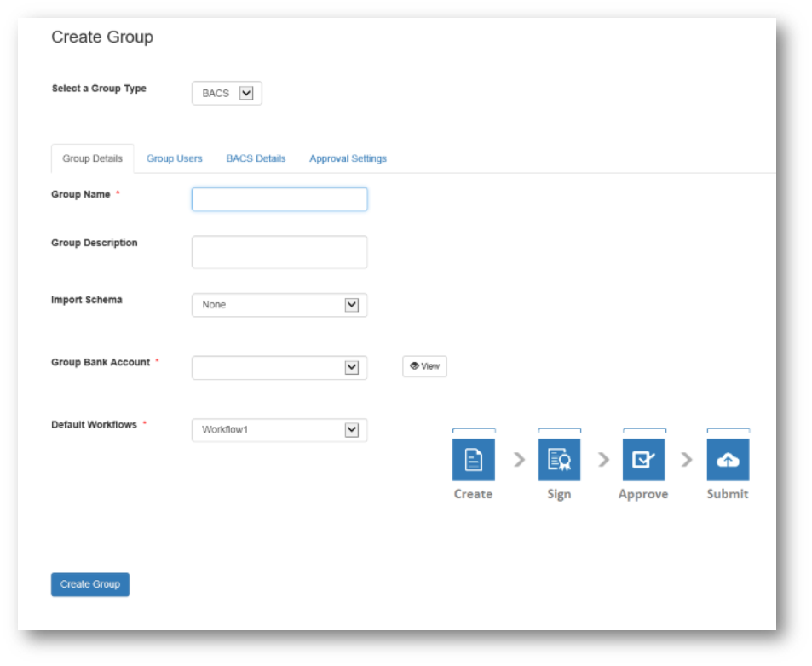Open the Group Bank Account dropdown
Screen dimensions: 812x666
279,367
